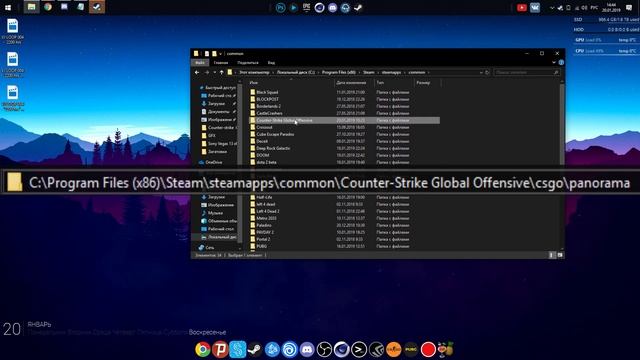Click steamapps in the address breadcrumb
The height and width of the screenshot is (360, 640).
[x=391, y=72]
